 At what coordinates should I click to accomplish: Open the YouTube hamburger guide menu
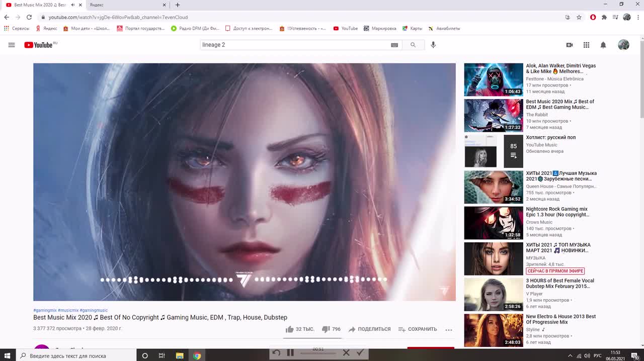click(12, 45)
